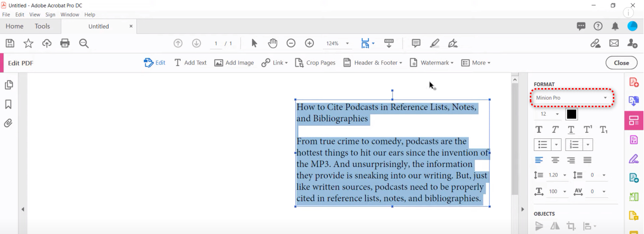Select the Crop Pages tool
Viewport: 644px width, 234px height.
315,63
